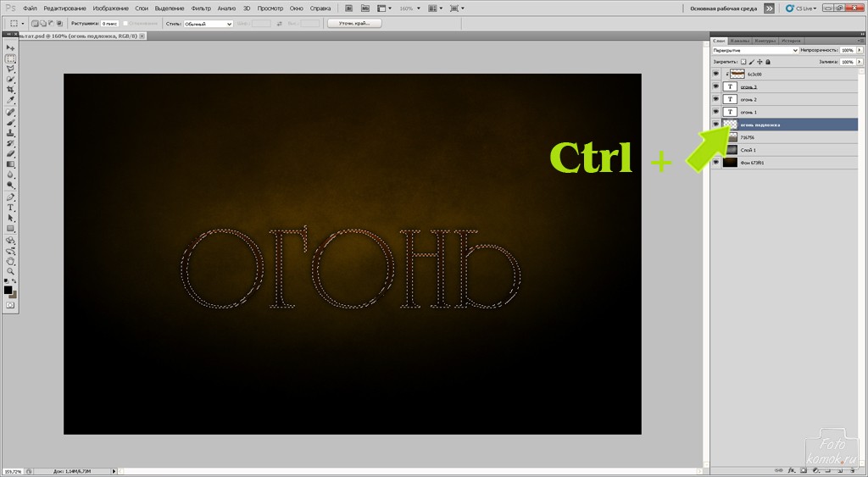
Task: Open the blending mode dropdown Перекрытие
Action: click(x=755, y=50)
